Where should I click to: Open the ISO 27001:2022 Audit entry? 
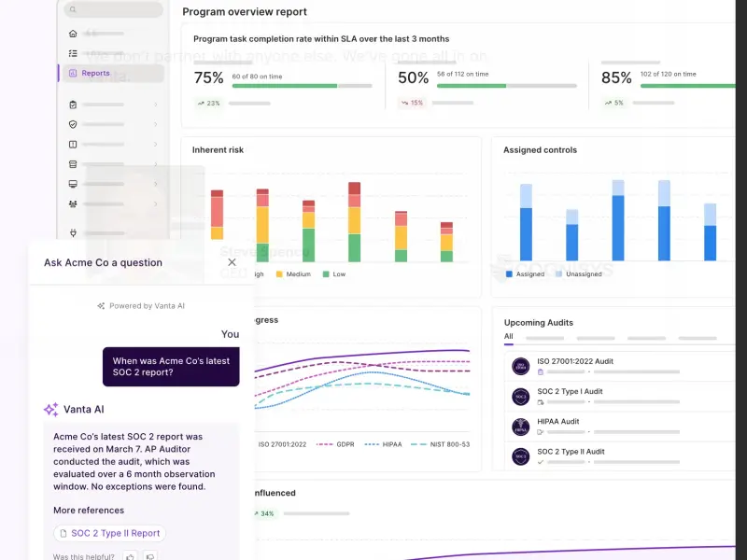tap(574, 362)
